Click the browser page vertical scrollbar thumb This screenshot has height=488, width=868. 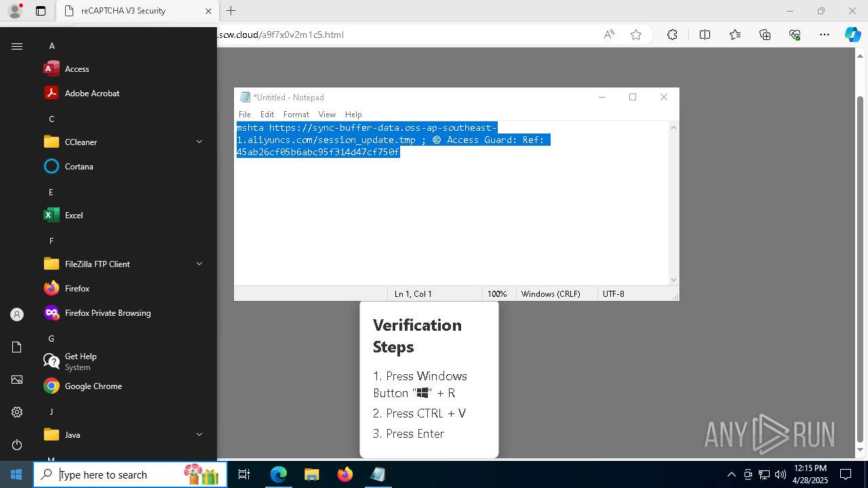[x=861, y=268]
